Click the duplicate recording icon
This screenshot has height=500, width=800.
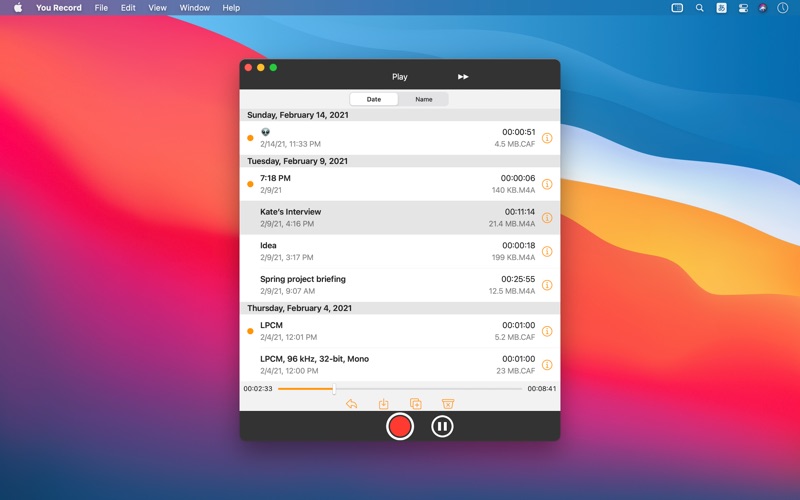pyautogui.click(x=416, y=404)
